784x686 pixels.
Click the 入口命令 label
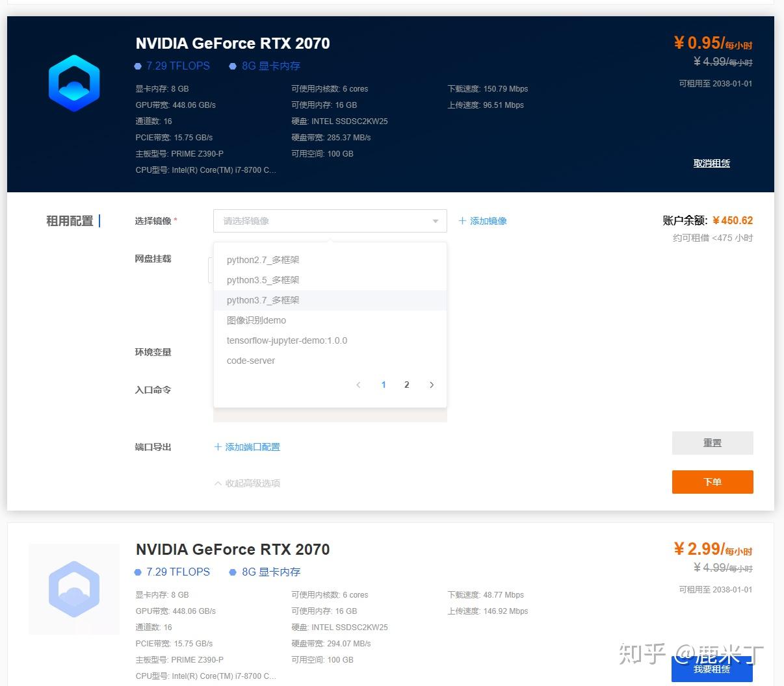pos(153,390)
